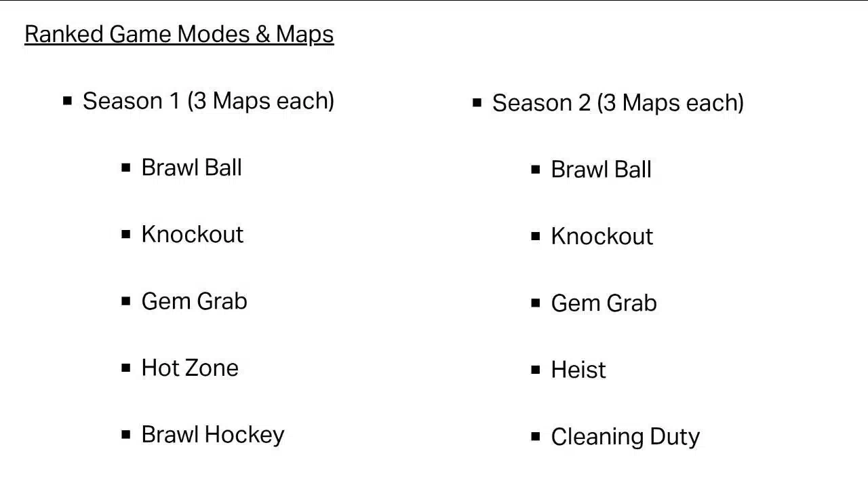Click the bullet beside Cleaning Duty
The image size is (868, 481).
click(x=536, y=436)
